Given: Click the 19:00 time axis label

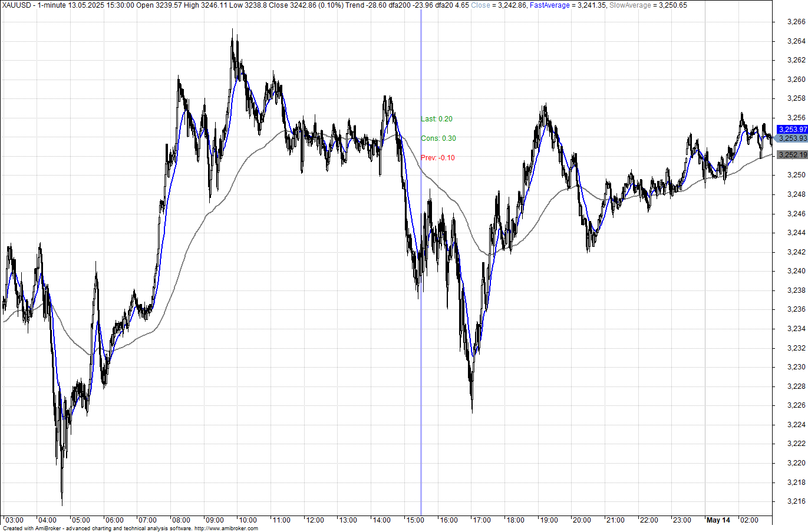Looking at the screenshot, I should [549, 520].
